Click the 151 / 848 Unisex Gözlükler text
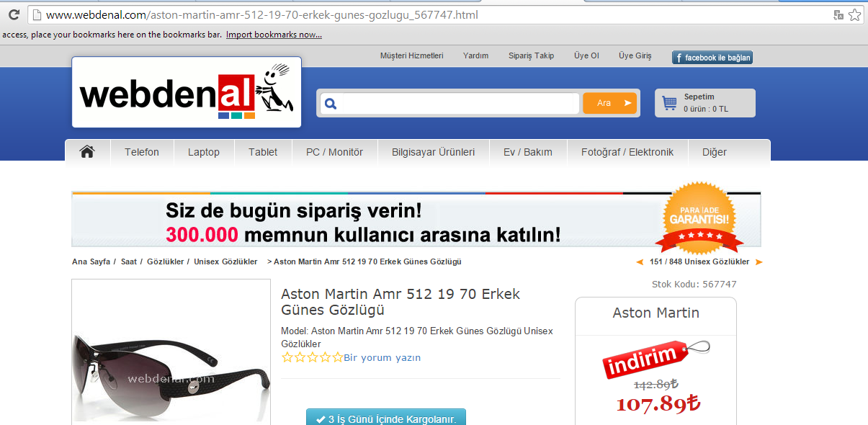This screenshot has width=868, height=425. click(699, 261)
